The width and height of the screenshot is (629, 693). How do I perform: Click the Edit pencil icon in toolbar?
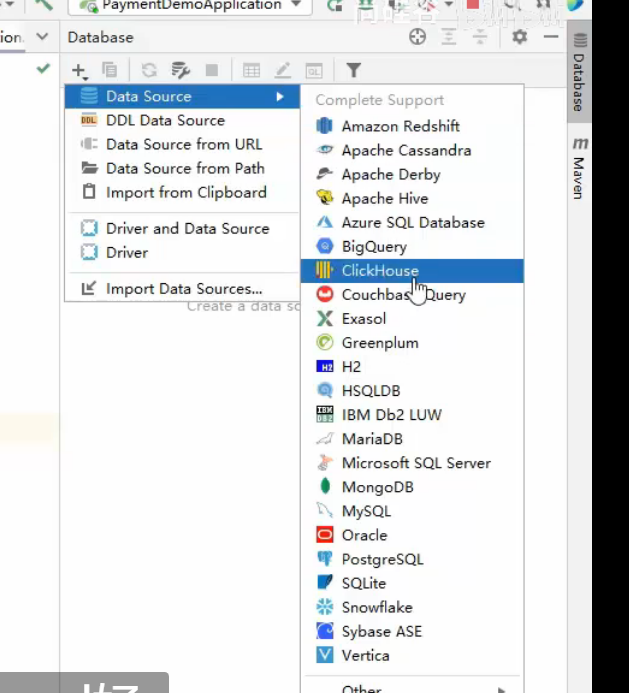[282, 70]
